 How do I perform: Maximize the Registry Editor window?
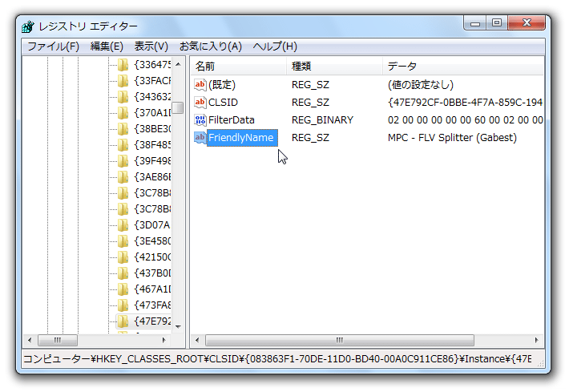497,23
